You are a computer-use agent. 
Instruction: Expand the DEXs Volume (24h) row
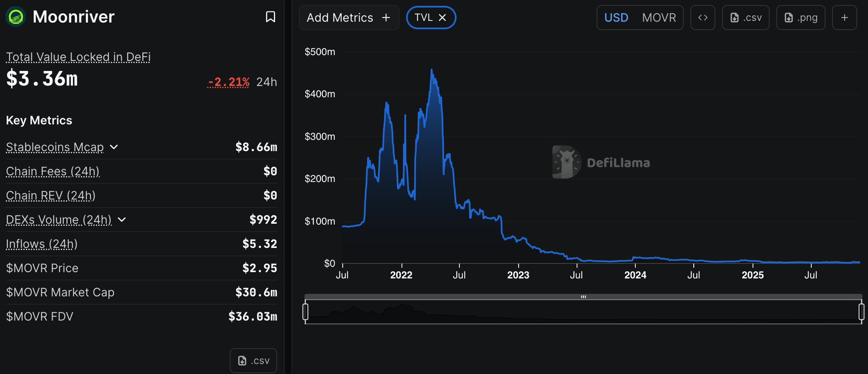tap(122, 219)
